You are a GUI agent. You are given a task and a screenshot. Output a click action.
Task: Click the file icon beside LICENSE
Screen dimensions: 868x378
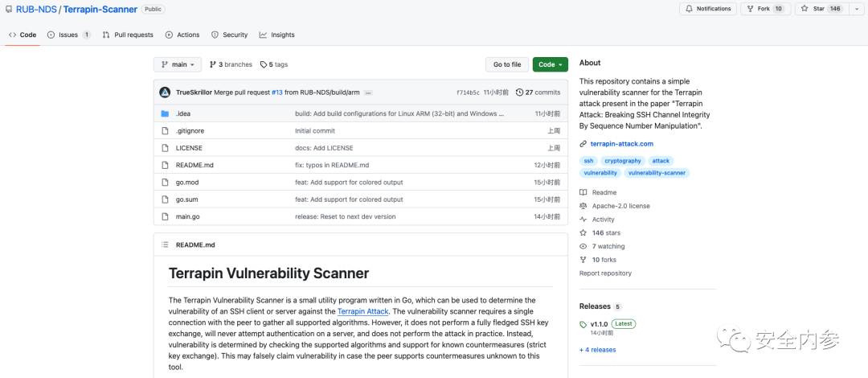pyautogui.click(x=165, y=148)
